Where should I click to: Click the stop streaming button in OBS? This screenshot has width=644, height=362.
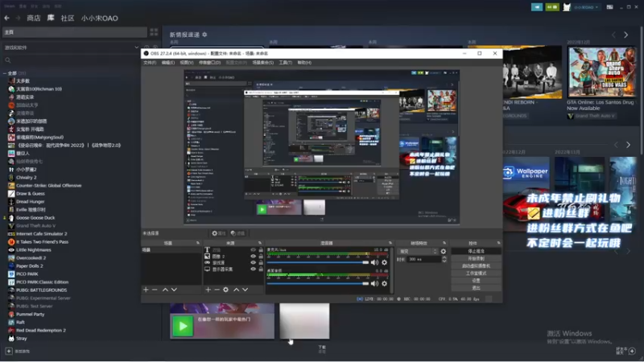pos(476,251)
